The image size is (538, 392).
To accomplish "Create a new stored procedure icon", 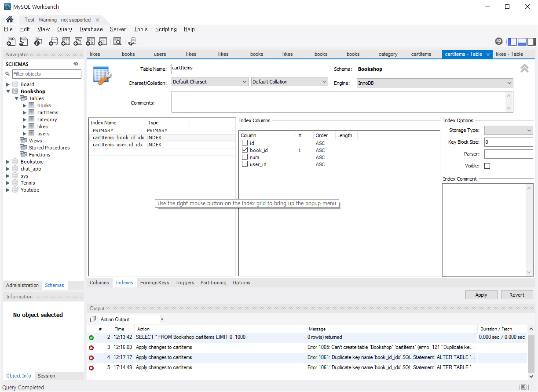I will pyautogui.click(x=90, y=41).
